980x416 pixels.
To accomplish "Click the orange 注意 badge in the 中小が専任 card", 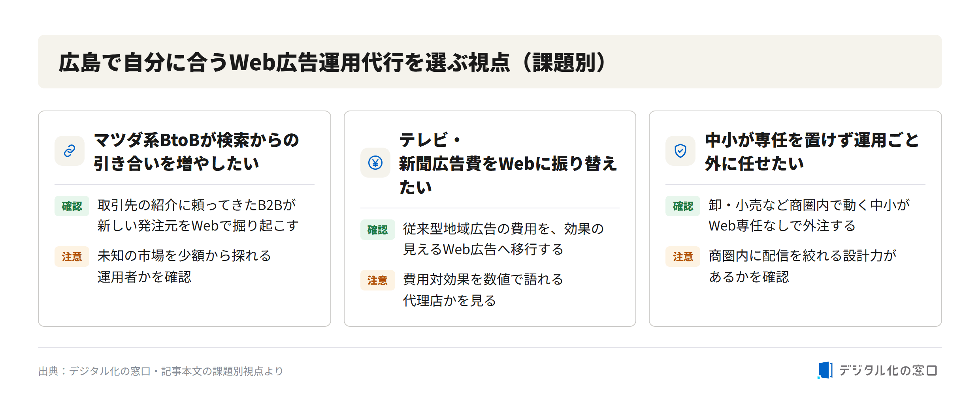I will [682, 257].
